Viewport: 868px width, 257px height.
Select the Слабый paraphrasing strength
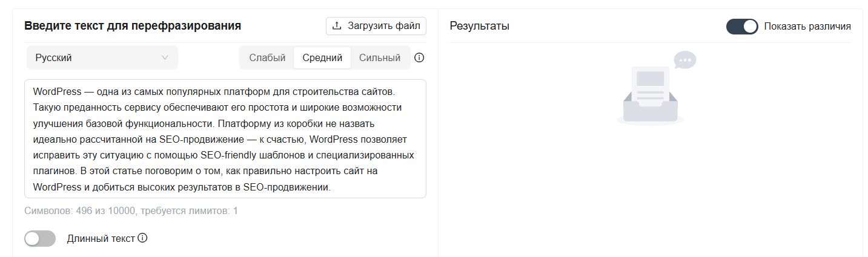point(267,58)
